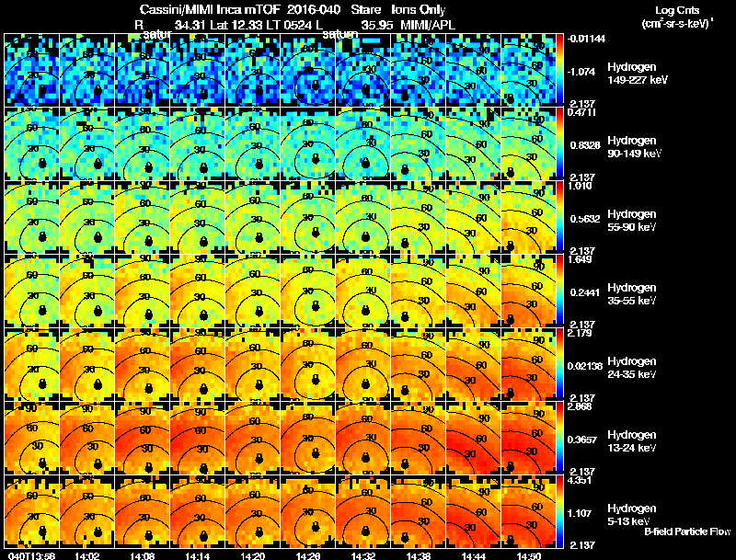Select the 90-149 keV panel at 14:02
Image resolution: width=736 pixels, height=560 pixels.
86,143
